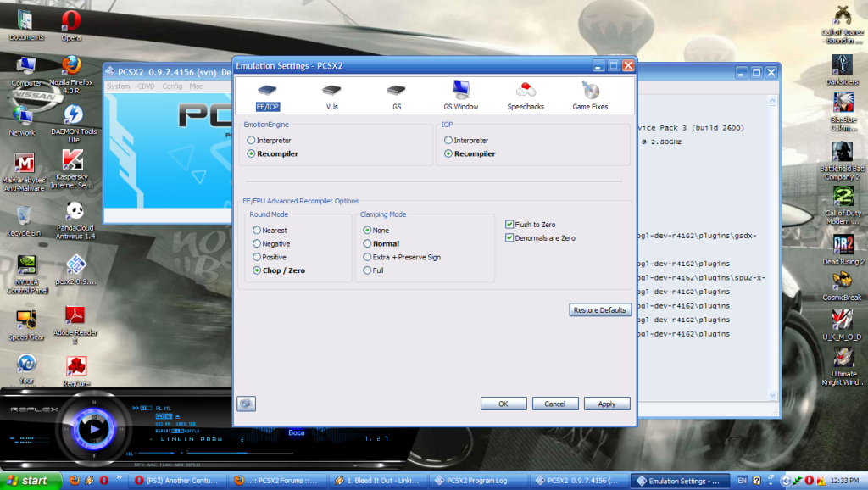Toggle the Flush to Zero checkbox
The image size is (868, 490).
pos(531,225)
